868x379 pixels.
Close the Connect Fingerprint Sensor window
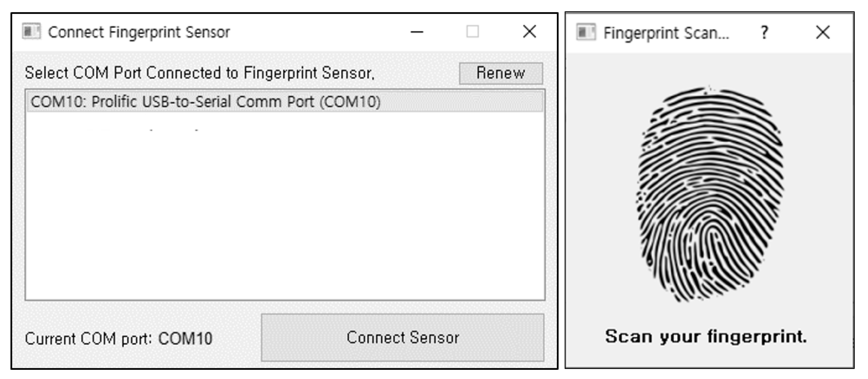tap(529, 32)
